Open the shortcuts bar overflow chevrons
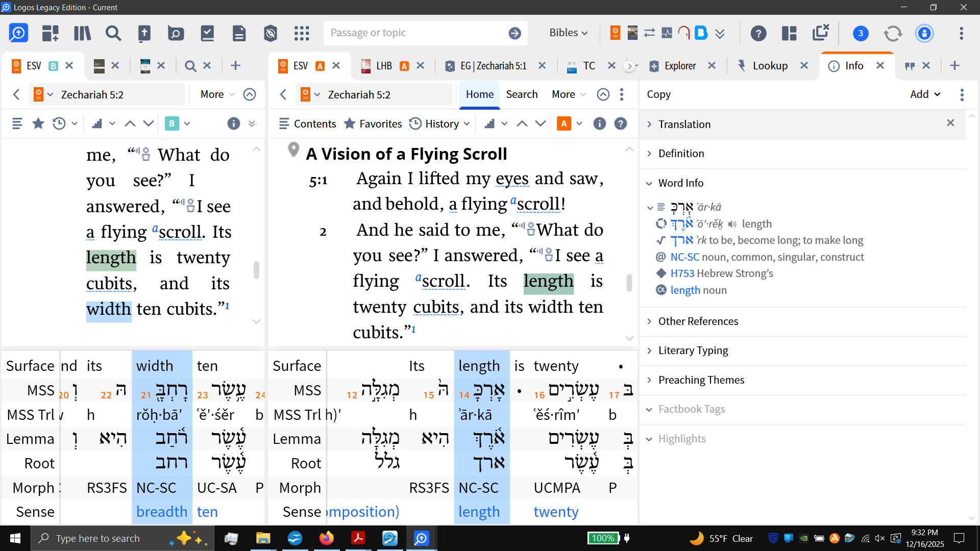The width and height of the screenshot is (980, 551). (720, 34)
